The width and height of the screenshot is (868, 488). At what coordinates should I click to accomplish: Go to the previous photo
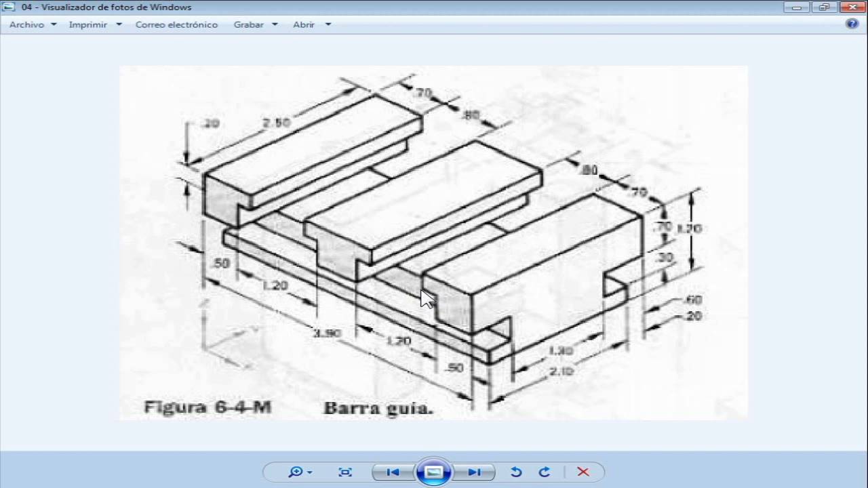[x=393, y=472]
